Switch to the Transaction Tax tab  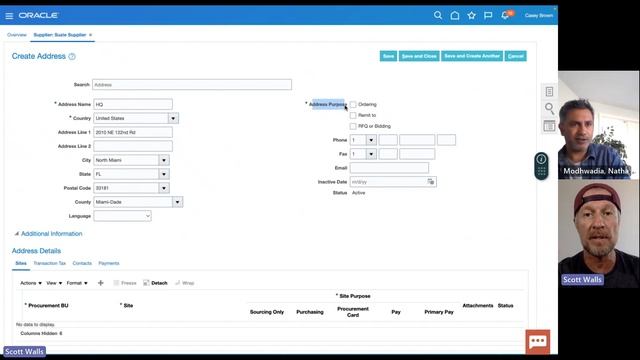point(49,263)
